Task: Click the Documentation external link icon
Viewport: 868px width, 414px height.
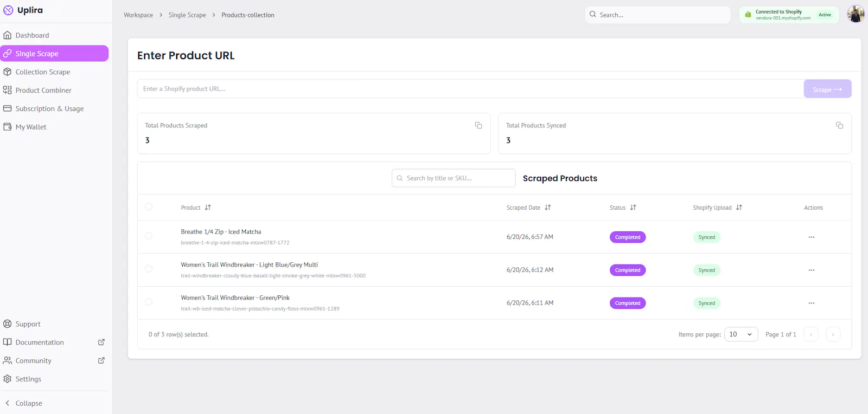Action: click(101, 342)
